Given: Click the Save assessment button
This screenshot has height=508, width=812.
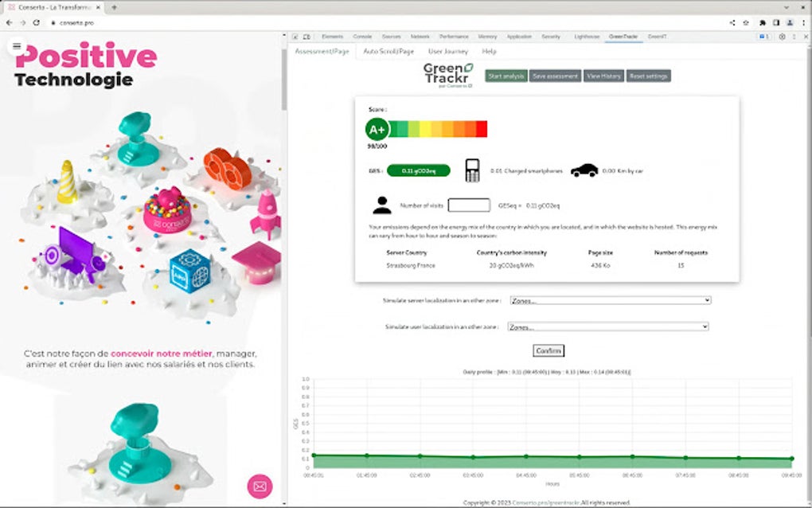Looking at the screenshot, I should [555, 76].
